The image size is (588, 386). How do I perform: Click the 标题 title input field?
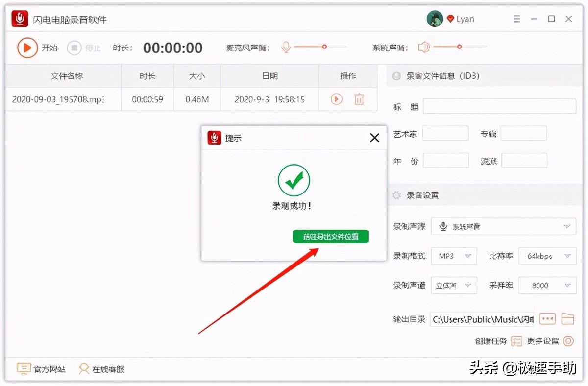point(499,106)
